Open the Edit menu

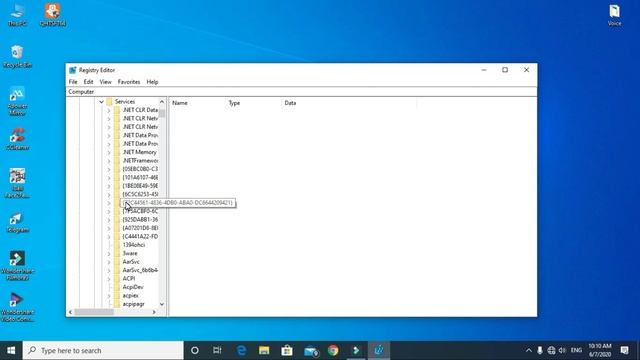pyautogui.click(x=88, y=82)
